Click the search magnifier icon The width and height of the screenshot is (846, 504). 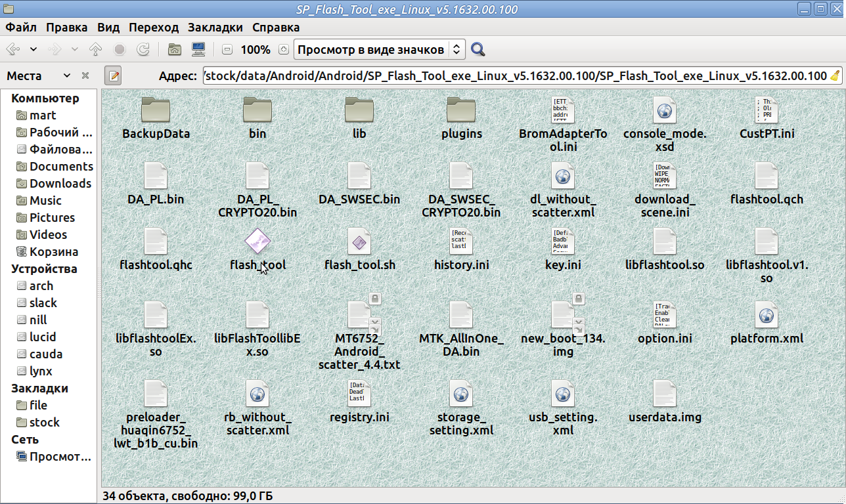coord(478,49)
